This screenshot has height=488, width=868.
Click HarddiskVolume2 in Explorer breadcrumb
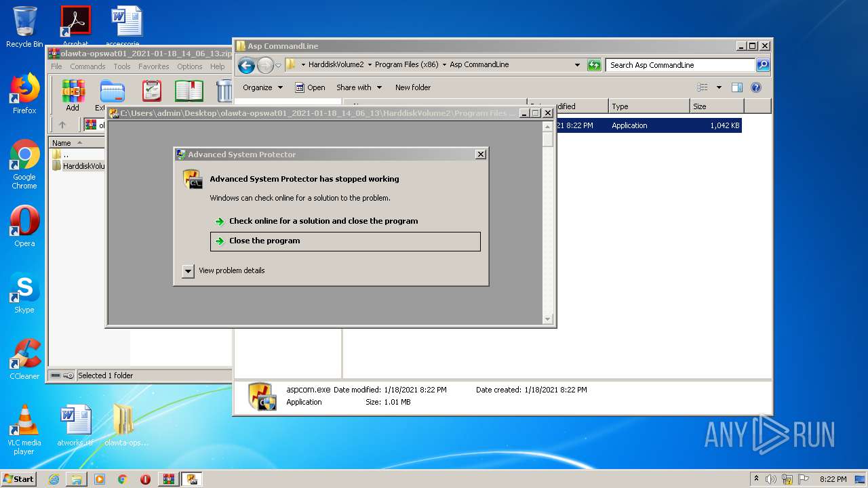click(336, 65)
